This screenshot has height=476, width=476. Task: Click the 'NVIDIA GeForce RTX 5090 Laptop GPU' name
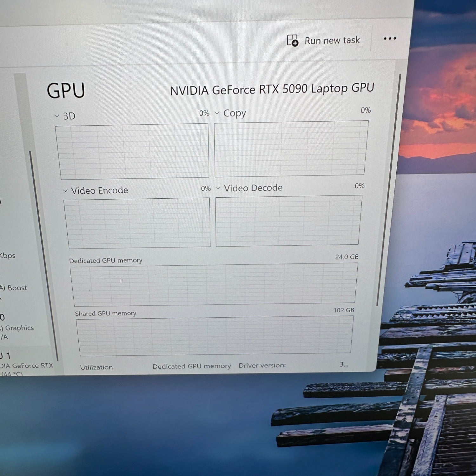point(272,89)
